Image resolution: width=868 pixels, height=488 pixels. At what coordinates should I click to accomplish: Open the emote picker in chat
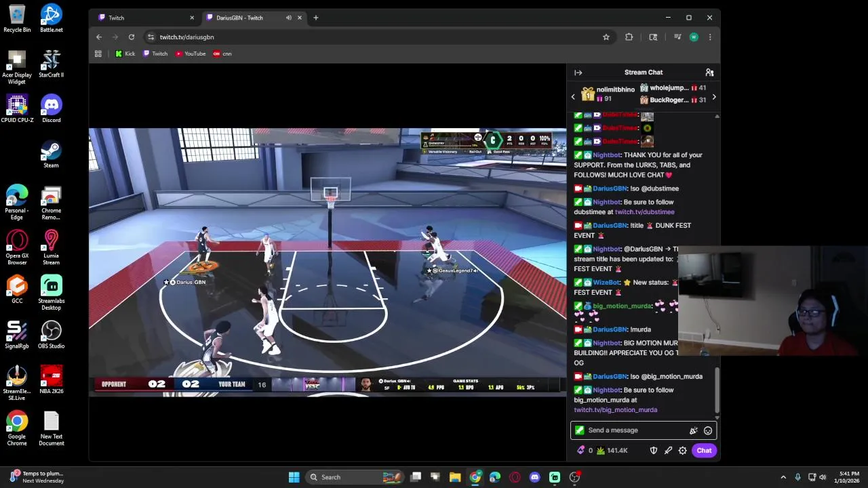pos(708,430)
